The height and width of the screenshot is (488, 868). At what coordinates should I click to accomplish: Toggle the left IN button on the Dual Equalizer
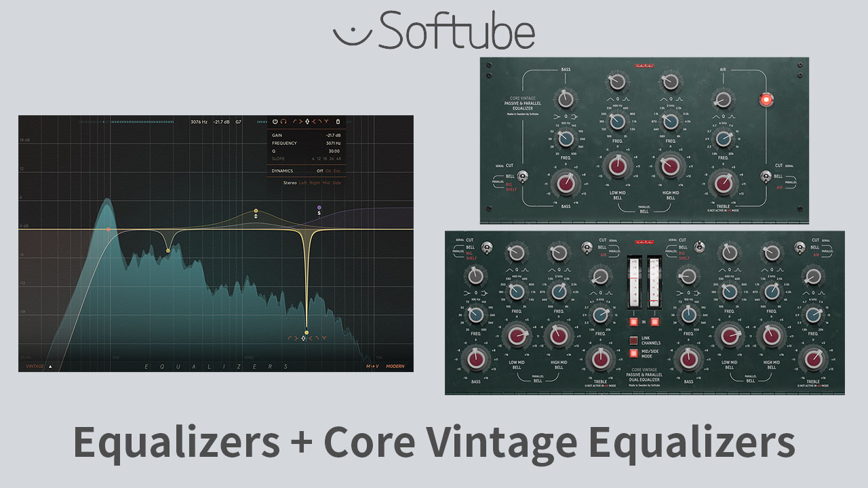click(x=635, y=322)
